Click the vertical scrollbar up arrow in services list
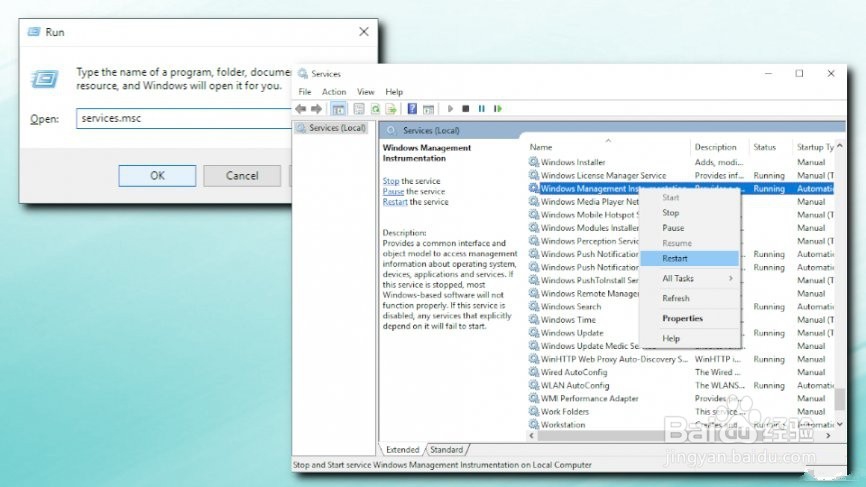Viewport: 866px width, 487px height. pyautogui.click(x=840, y=146)
